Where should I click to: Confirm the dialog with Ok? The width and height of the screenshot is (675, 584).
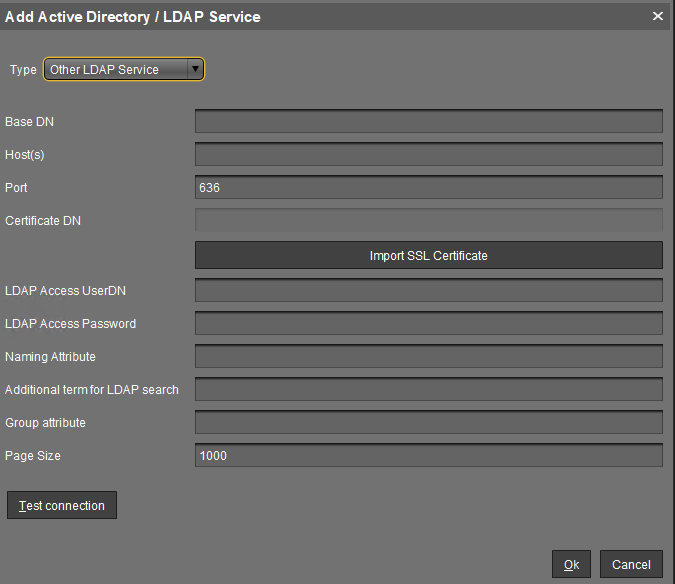(x=571, y=565)
